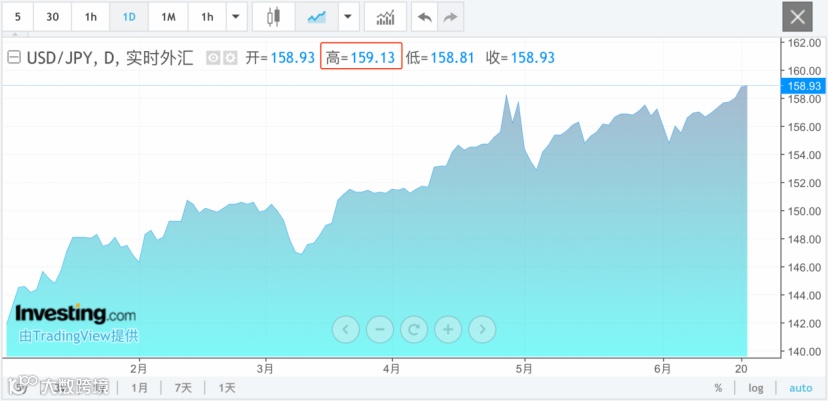Open the 由TradingView提供 link

point(79,336)
